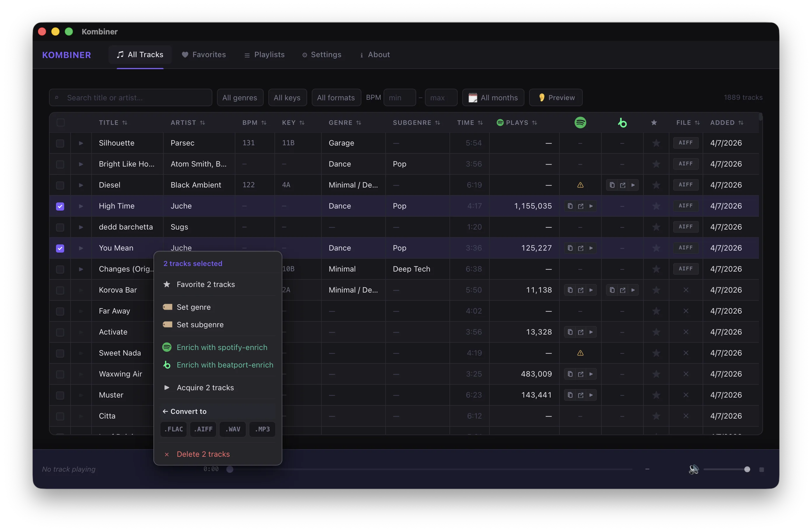Open the Settings tab
The width and height of the screenshot is (812, 532).
(x=321, y=55)
